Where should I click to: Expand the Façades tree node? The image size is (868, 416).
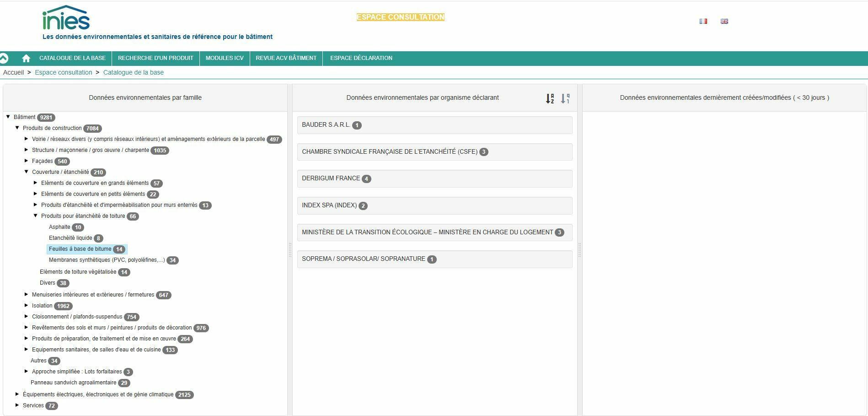[26, 161]
